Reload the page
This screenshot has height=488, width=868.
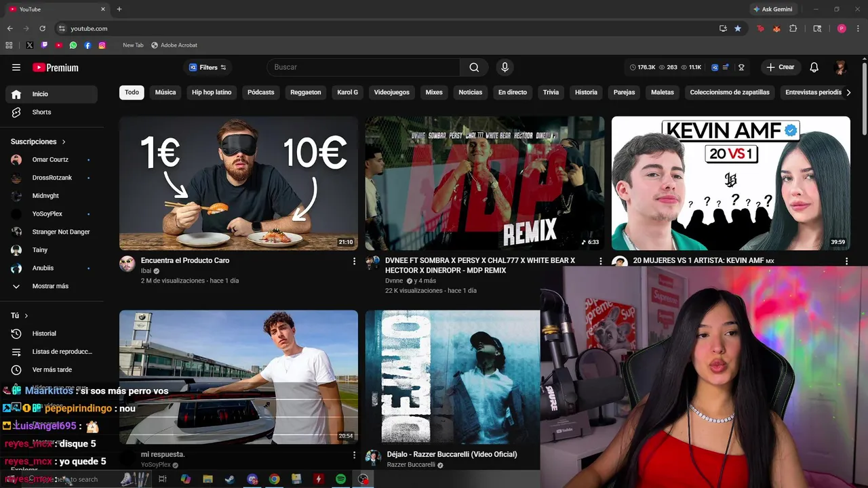tap(42, 28)
